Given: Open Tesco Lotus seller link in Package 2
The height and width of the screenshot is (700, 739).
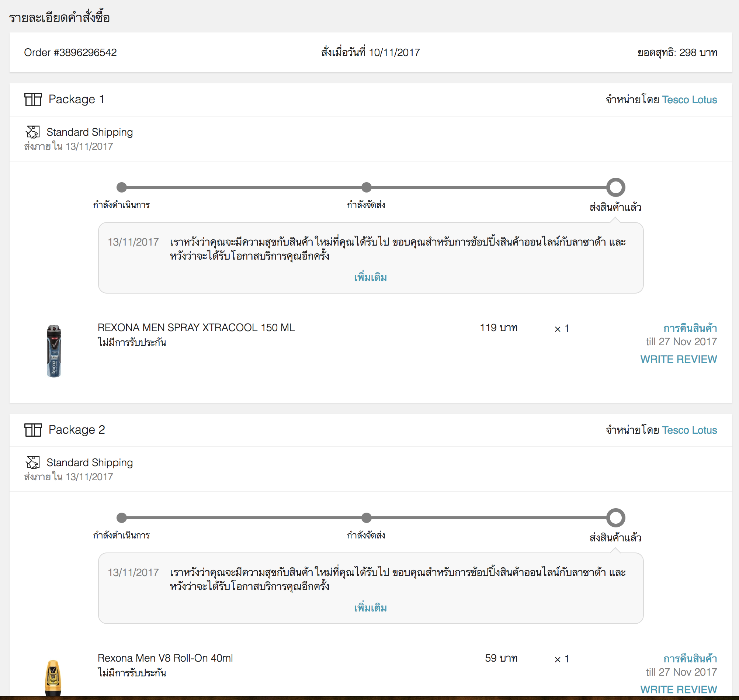Looking at the screenshot, I should click(689, 430).
